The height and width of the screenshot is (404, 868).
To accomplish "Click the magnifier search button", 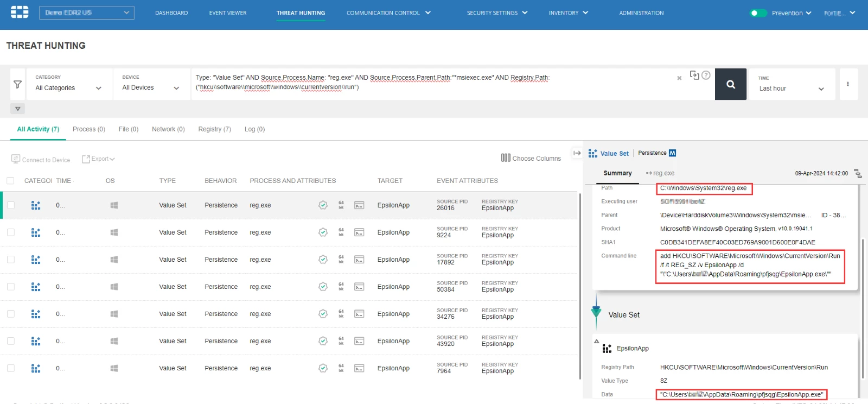I will pos(731,84).
